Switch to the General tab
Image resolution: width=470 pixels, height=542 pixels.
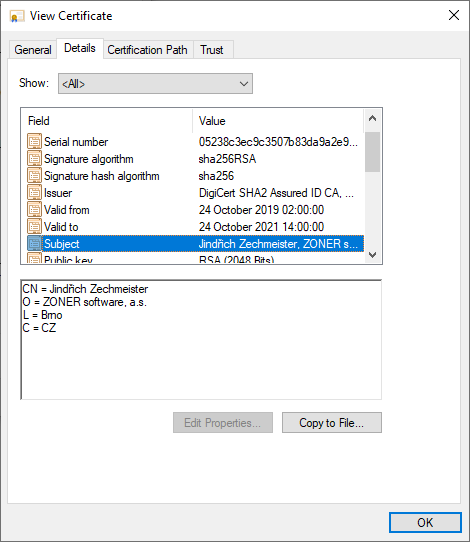[x=33, y=50]
